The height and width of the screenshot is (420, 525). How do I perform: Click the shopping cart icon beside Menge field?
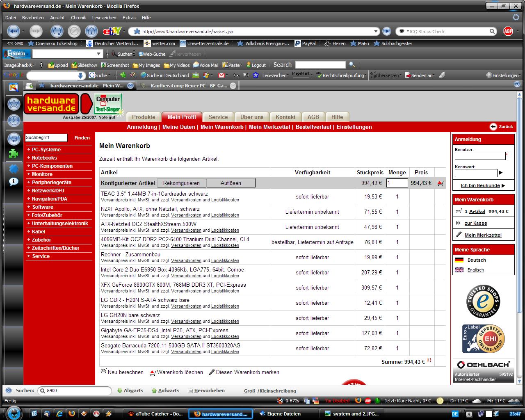440,183
